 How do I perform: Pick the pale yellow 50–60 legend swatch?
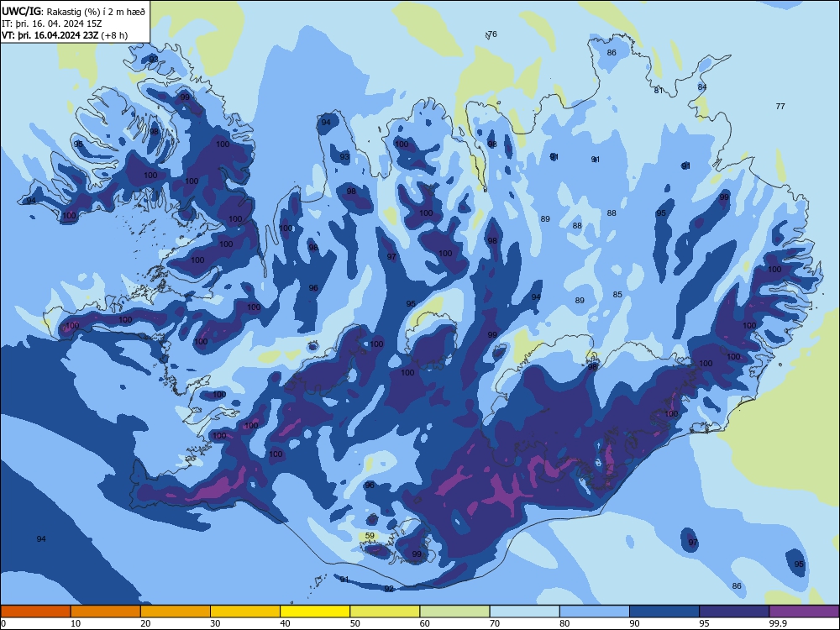click(386, 612)
